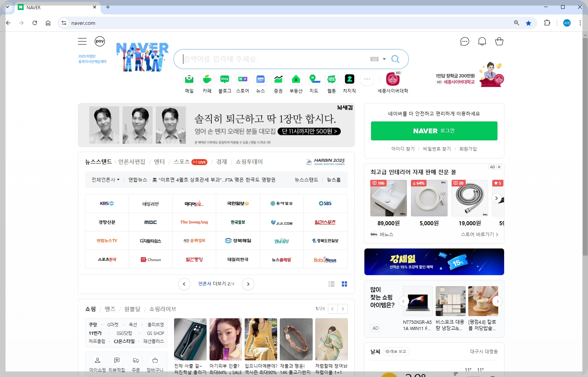Click the browser address bar

288,23
